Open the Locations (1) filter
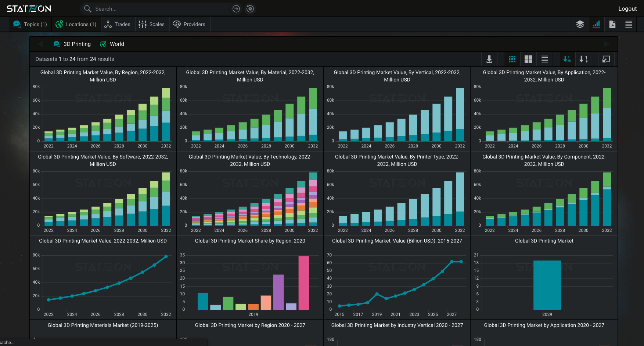 [76, 24]
